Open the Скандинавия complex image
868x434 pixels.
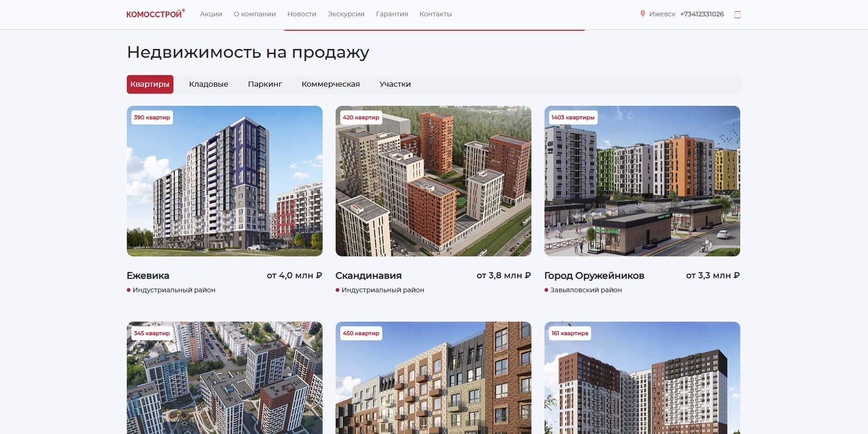pos(434,181)
